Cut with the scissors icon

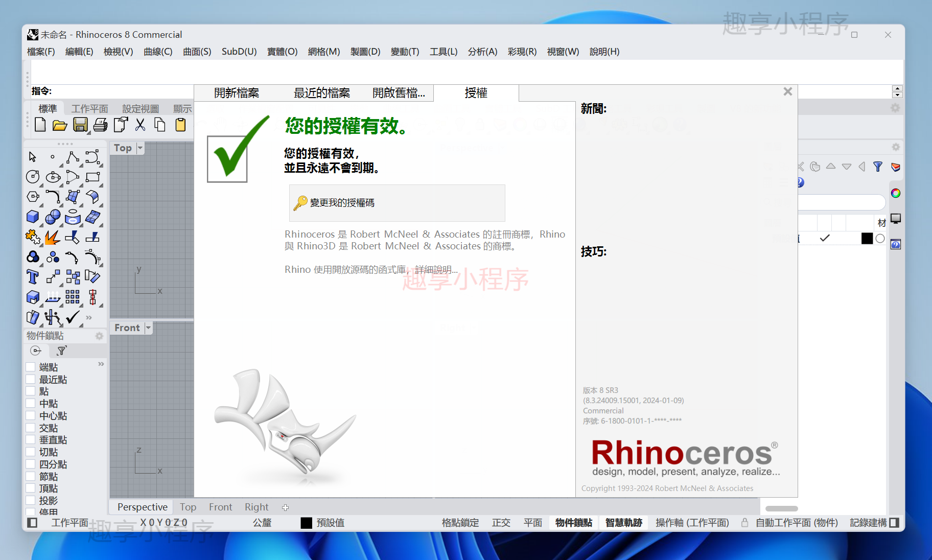point(140,125)
